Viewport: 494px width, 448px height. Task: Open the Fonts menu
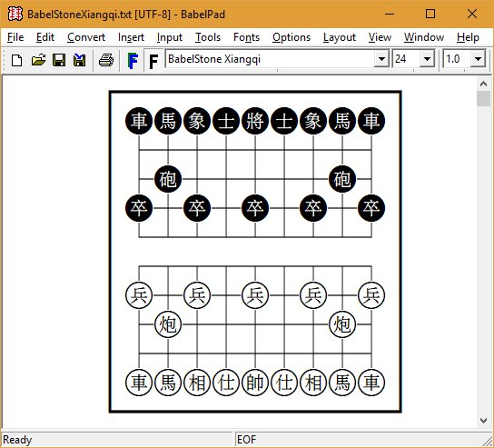point(246,37)
